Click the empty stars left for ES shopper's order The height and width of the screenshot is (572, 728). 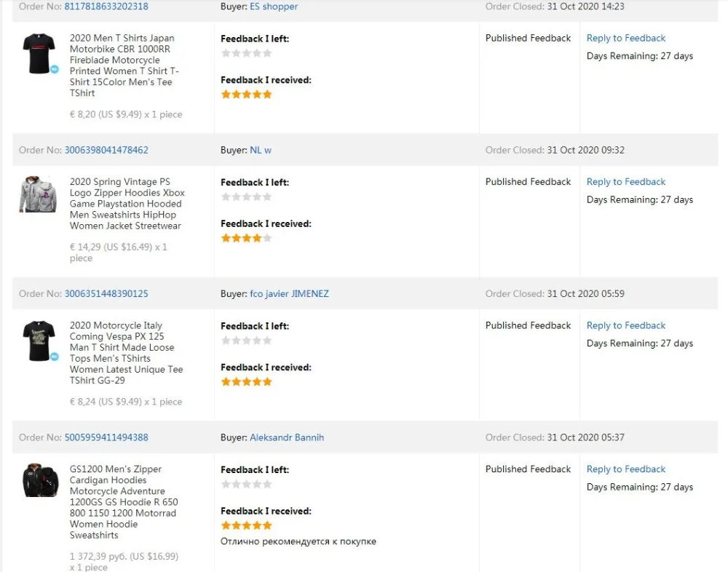click(246, 53)
